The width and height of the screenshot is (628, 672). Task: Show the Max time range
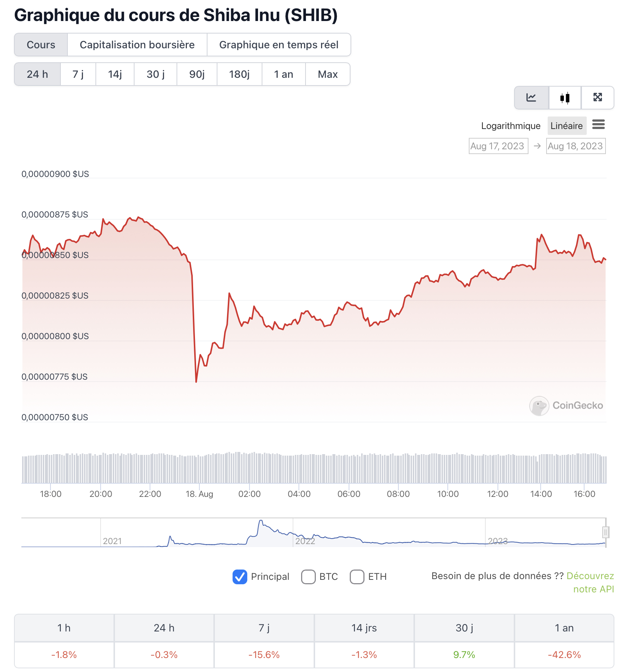point(328,74)
